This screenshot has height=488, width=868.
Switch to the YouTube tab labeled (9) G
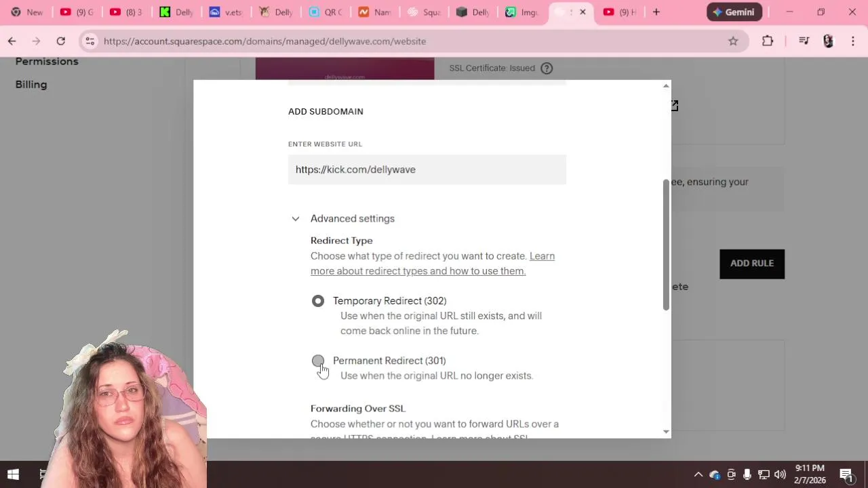point(77,12)
